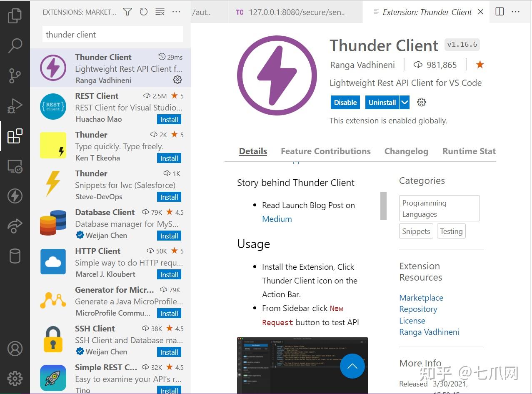Open Thunder Client from the Activity Bar
This screenshot has height=394, width=532.
(15, 196)
